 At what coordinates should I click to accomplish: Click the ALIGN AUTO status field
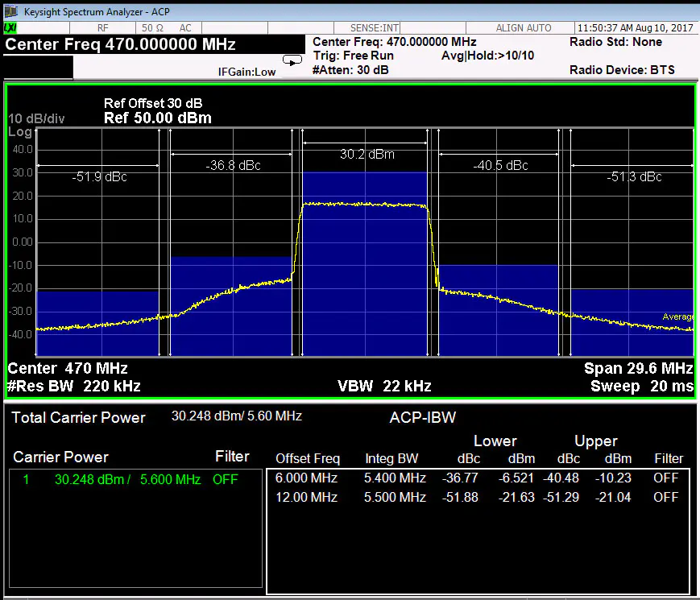524,28
